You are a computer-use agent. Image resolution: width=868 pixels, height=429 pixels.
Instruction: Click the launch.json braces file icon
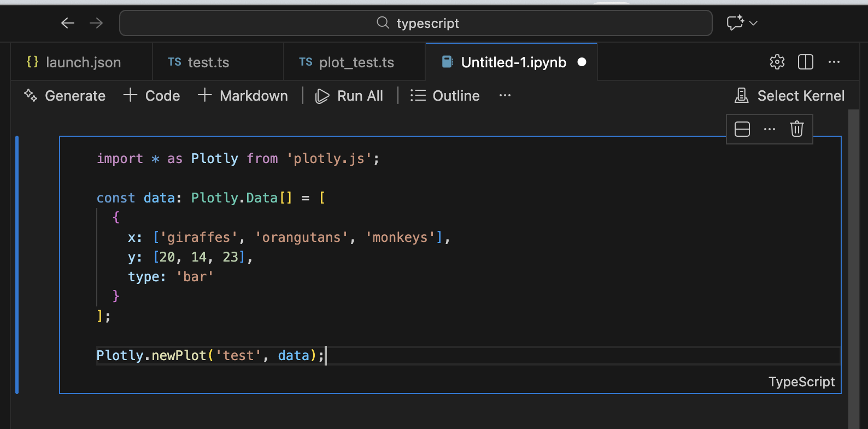[33, 62]
